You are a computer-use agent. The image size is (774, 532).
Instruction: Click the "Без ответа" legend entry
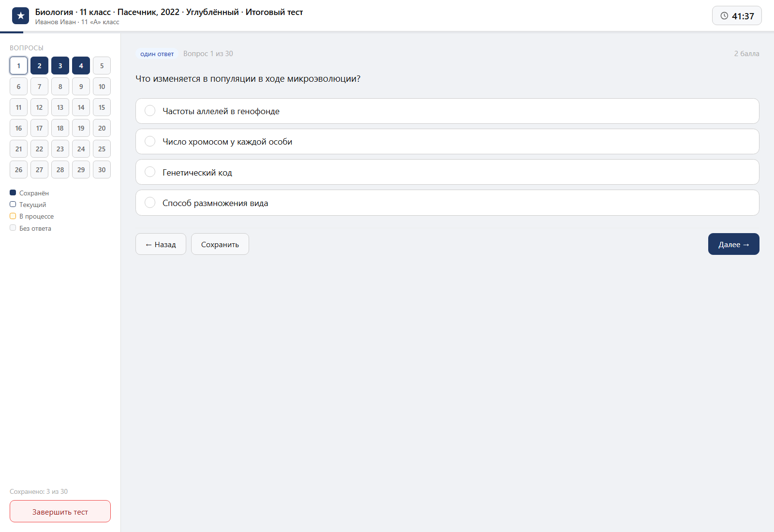click(30, 228)
